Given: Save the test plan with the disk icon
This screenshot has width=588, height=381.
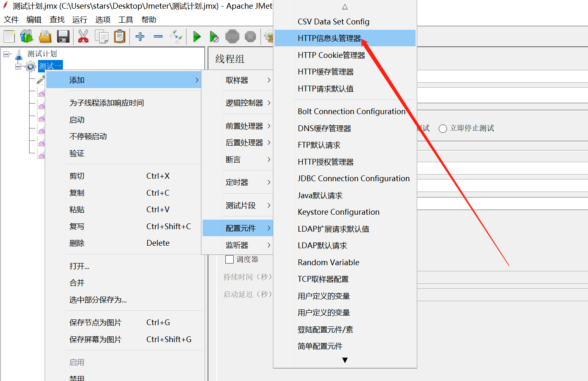Looking at the screenshot, I should (x=63, y=36).
